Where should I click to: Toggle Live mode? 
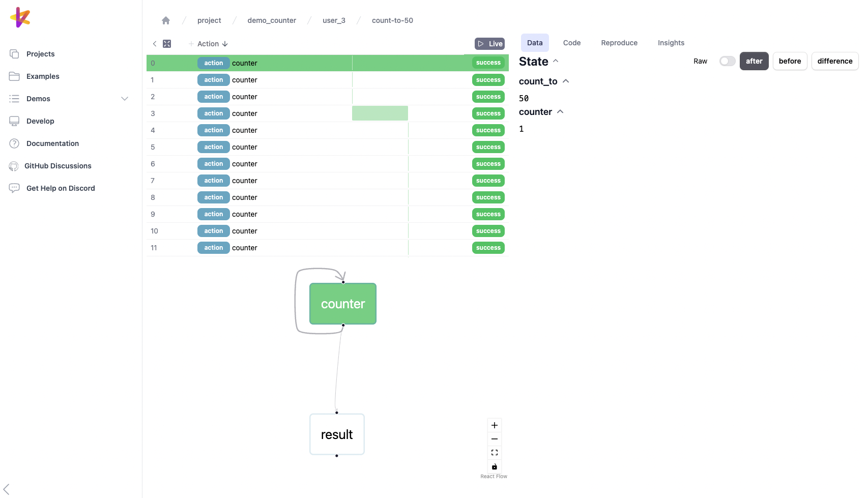(x=489, y=44)
